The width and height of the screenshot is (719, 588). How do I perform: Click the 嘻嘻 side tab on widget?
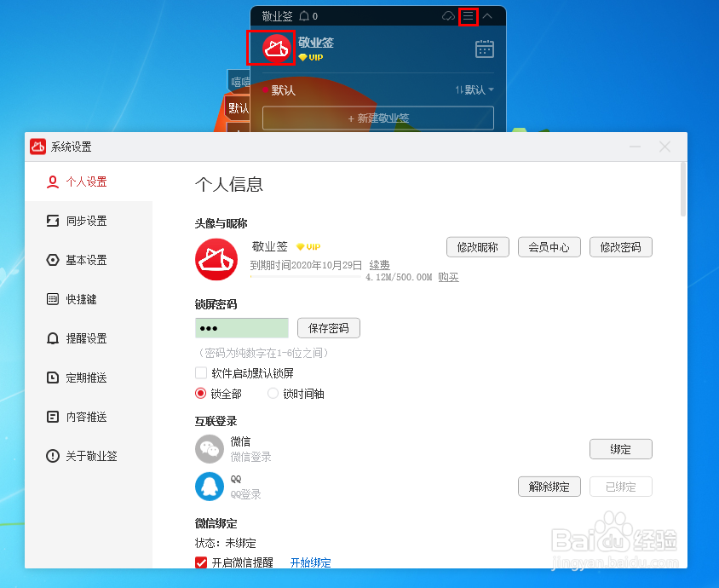tap(239, 82)
